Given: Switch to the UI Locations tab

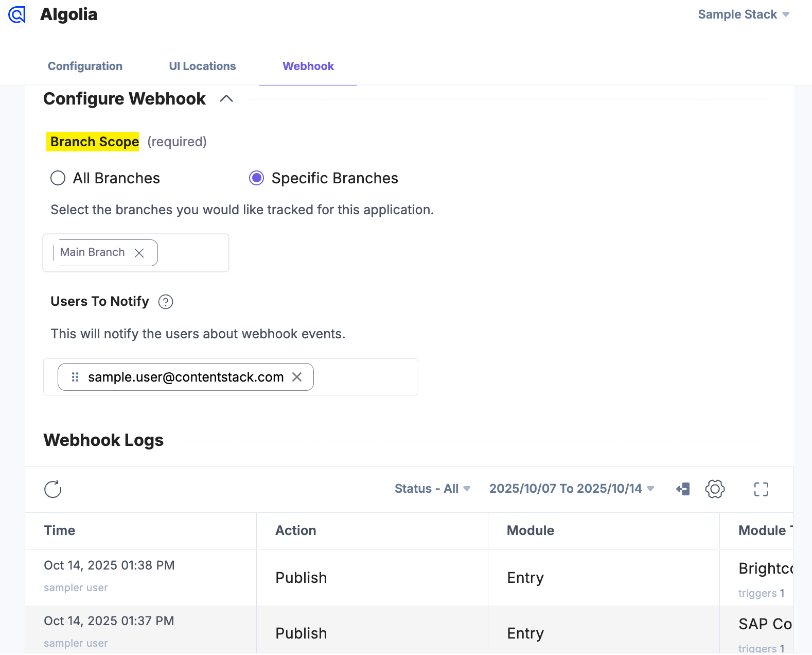Looking at the screenshot, I should [202, 66].
